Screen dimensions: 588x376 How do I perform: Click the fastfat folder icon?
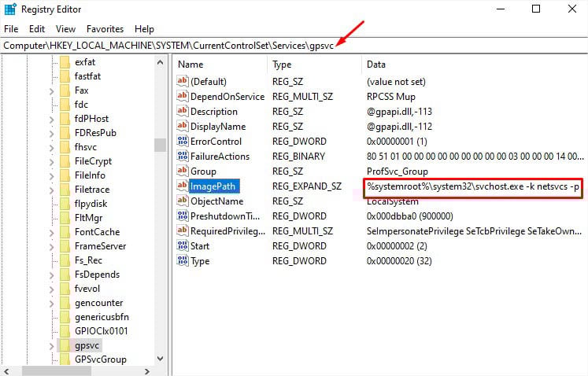(65, 76)
